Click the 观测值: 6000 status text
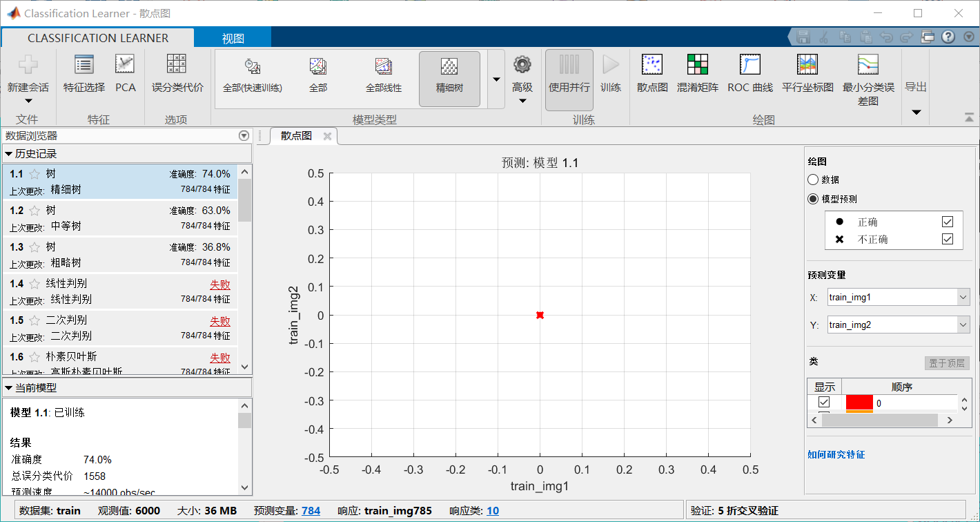980x522 pixels. [129, 511]
